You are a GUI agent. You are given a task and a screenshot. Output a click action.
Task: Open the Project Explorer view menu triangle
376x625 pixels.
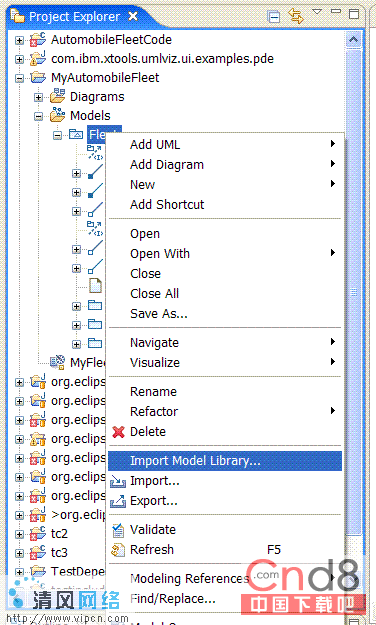point(317,12)
